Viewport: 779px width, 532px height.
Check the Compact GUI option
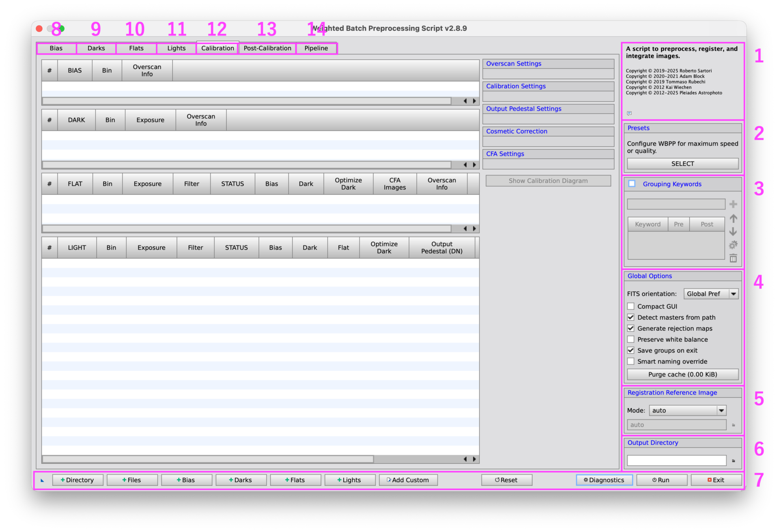click(631, 306)
